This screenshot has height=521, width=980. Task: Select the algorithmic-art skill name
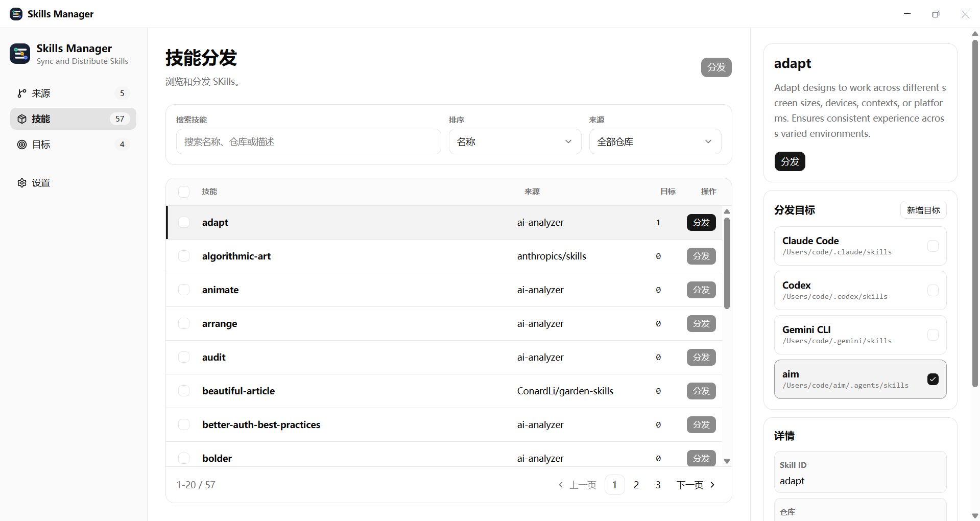[x=236, y=256]
